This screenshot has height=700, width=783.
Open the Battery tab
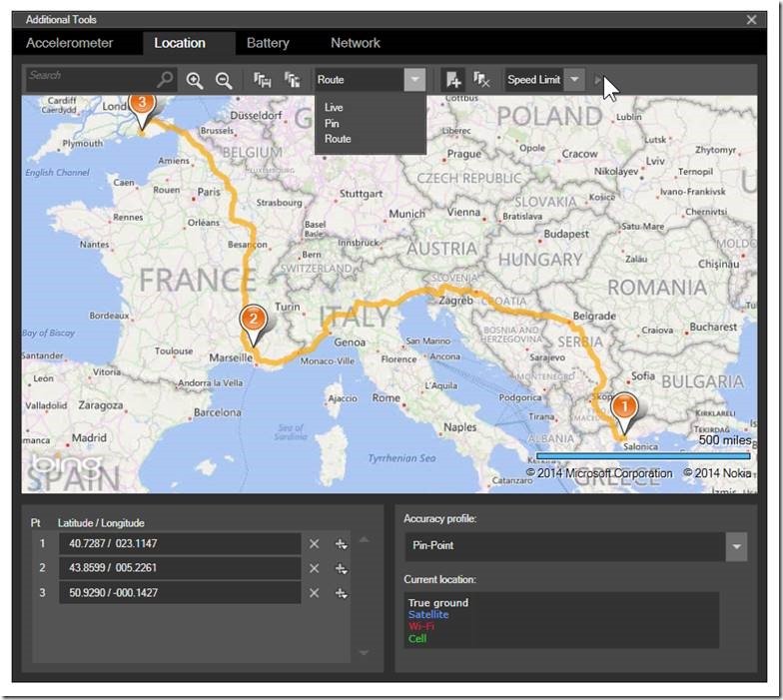click(268, 43)
